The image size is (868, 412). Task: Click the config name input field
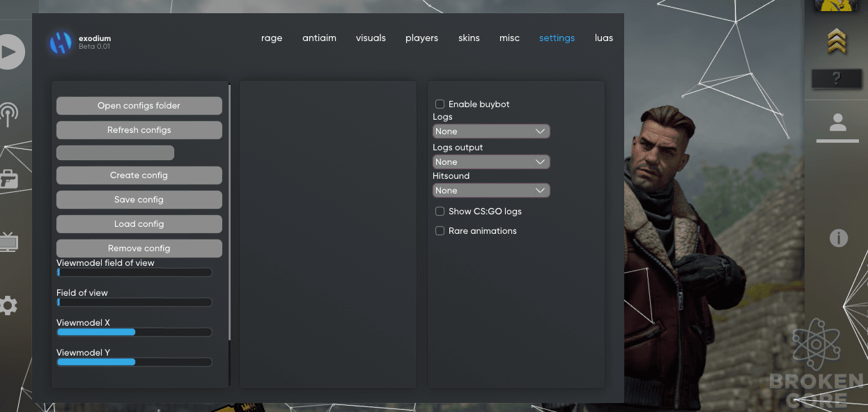click(x=115, y=152)
